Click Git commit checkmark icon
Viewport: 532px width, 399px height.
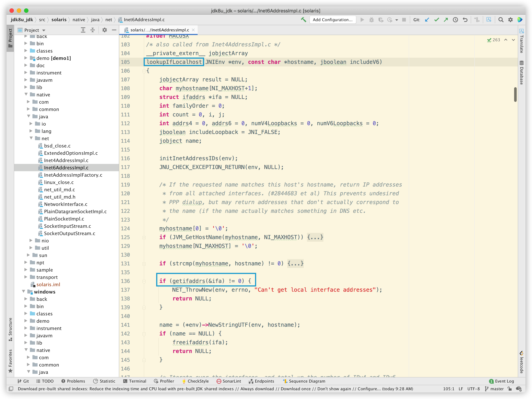click(x=436, y=20)
